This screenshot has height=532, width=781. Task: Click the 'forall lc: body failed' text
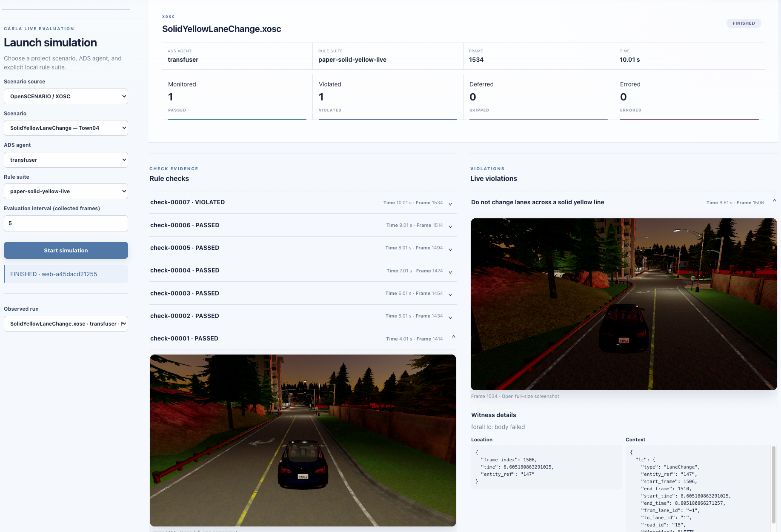coord(498,427)
